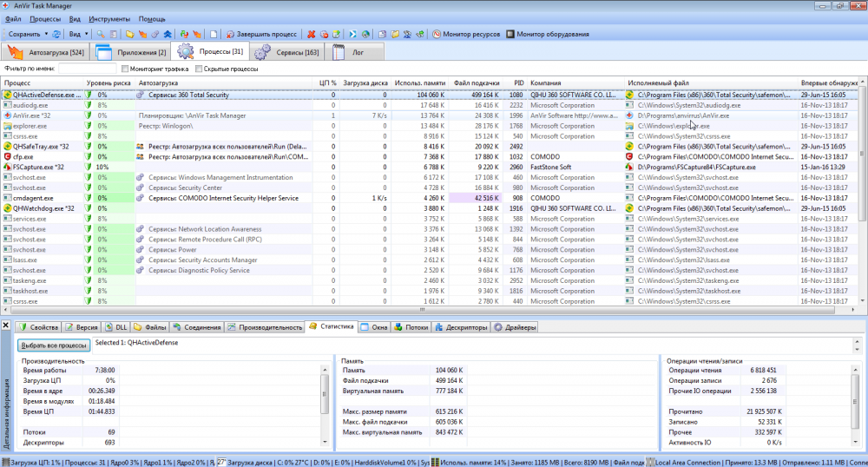Click Выбрать все процессы button
Image resolution: width=868 pixels, height=467 pixels.
[54, 345]
